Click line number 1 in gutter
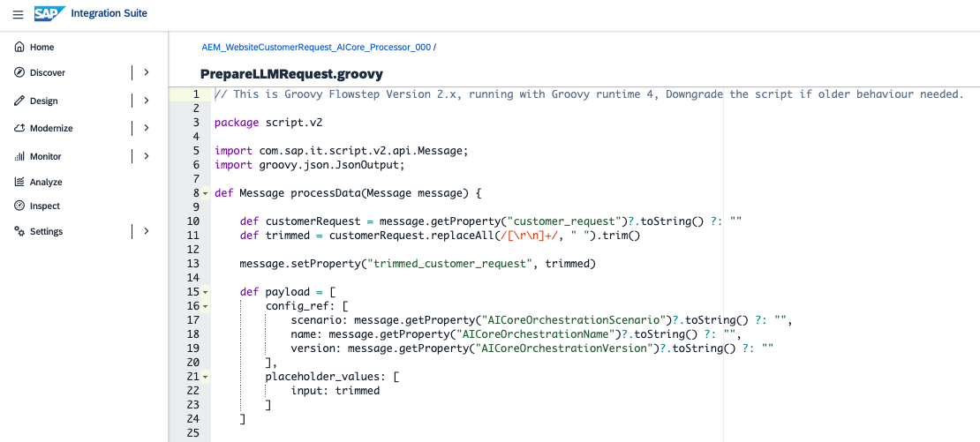This screenshot has height=442, width=980. [196, 94]
